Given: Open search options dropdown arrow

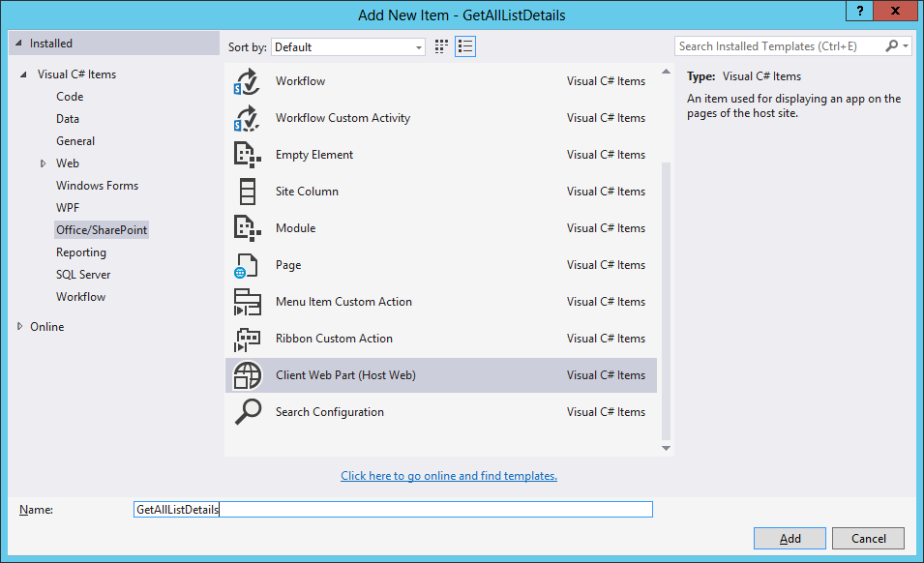Looking at the screenshot, I should coord(906,45).
